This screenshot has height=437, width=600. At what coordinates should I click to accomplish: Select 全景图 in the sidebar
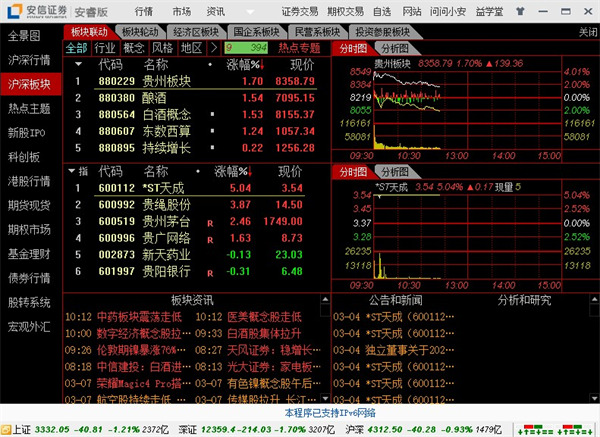[24, 36]
